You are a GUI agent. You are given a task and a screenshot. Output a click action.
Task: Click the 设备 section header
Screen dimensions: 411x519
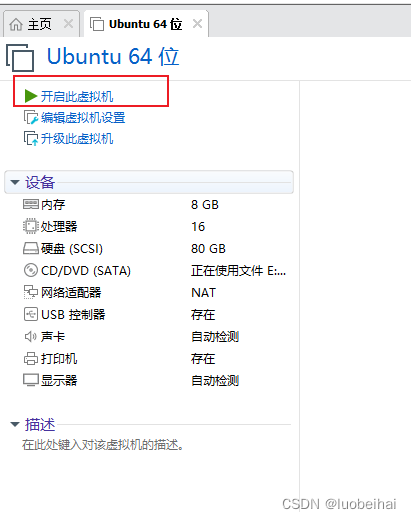pyautogui.click(x=149, y=182)
